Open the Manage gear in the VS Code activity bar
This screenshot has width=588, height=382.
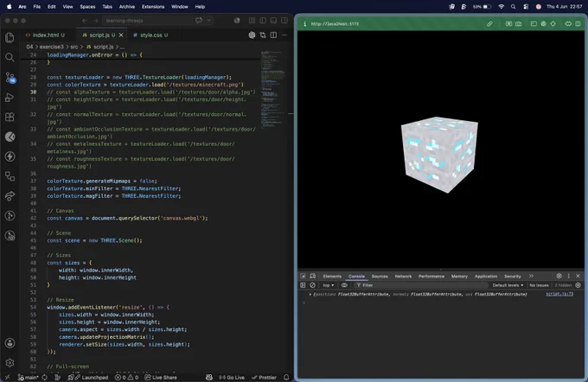click(10, 363)
